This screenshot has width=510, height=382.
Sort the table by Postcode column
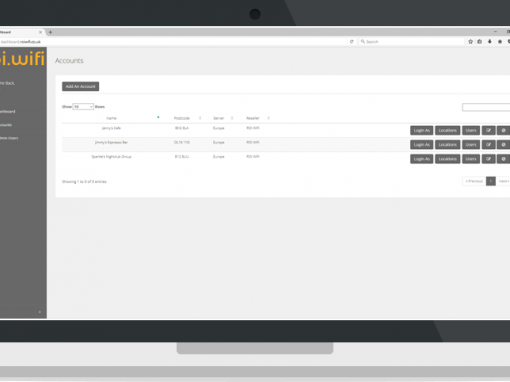182,118
